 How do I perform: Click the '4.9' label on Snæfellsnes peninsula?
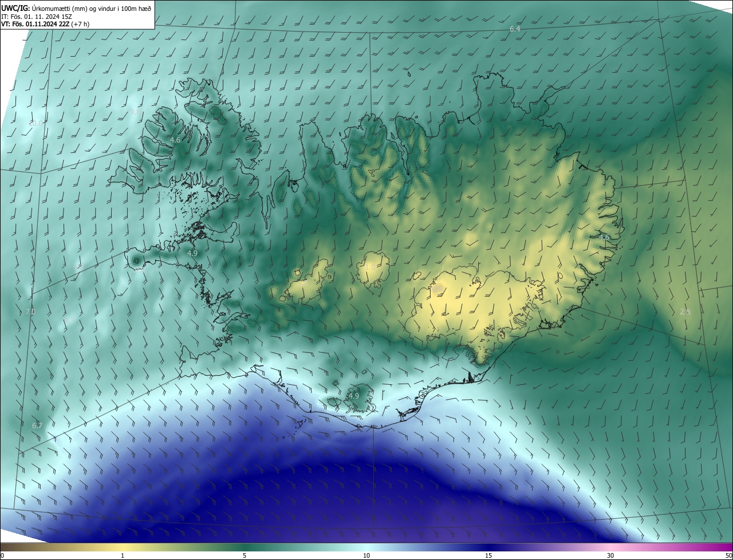coord(192,253)
